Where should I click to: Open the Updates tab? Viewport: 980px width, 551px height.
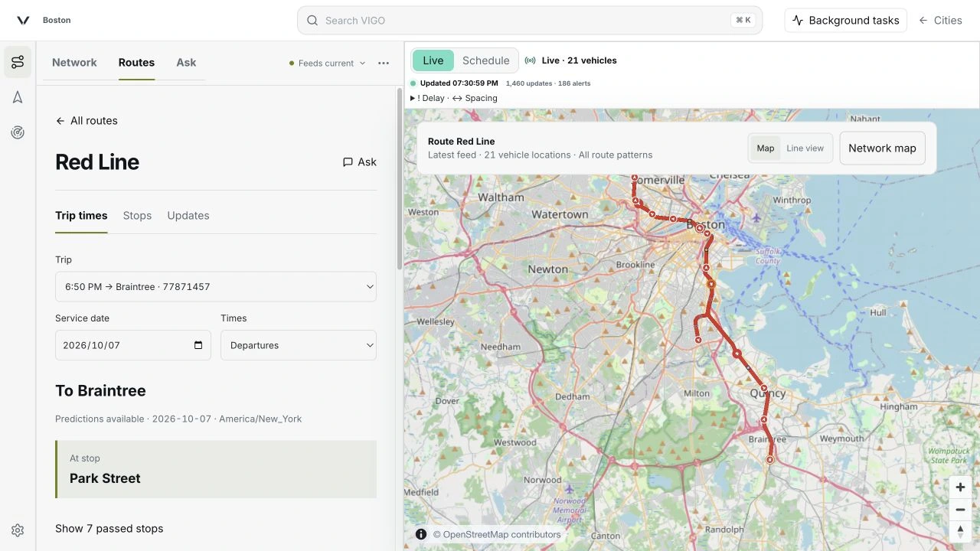(188, 216)
